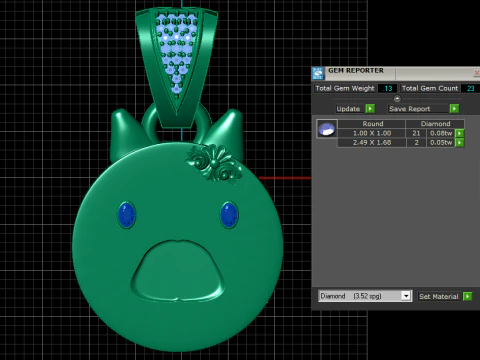
Task: Select the right blue oval eye gem
Action: [x=229, y=215]
